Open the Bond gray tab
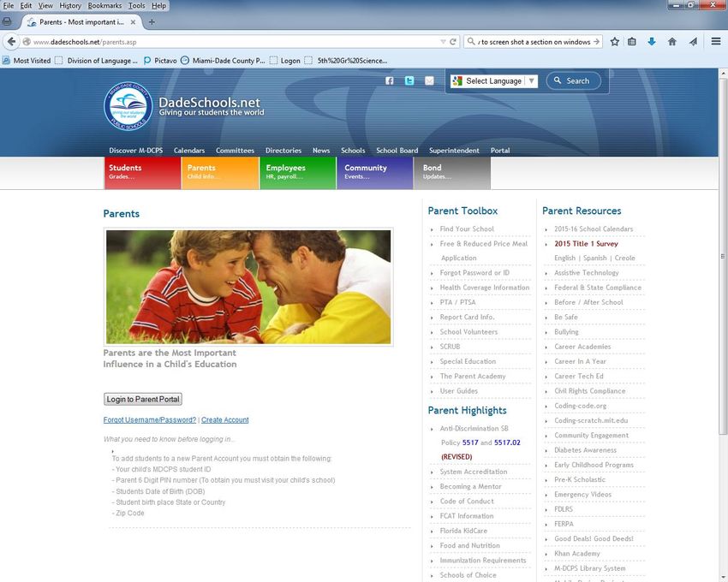Image resolution: width=728 pixels, height=582 pixels. [452, 173]
